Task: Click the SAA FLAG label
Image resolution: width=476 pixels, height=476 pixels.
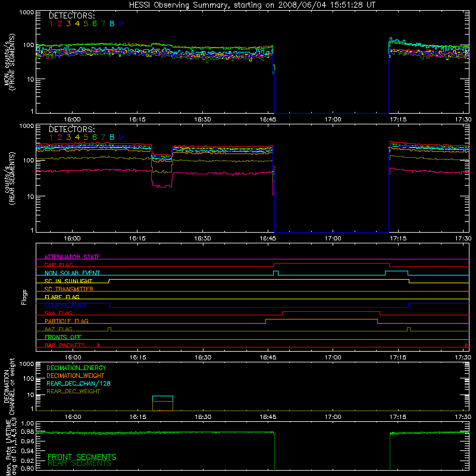Action: 58,313
